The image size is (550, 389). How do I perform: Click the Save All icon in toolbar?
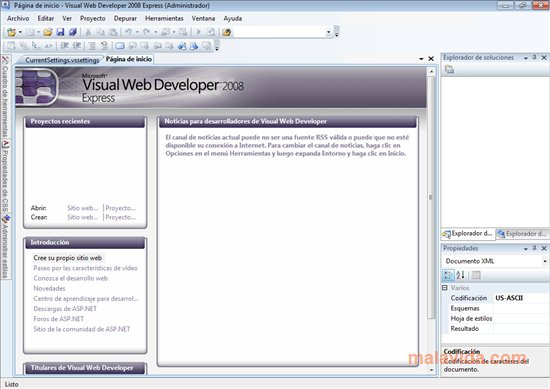point(73,32)
